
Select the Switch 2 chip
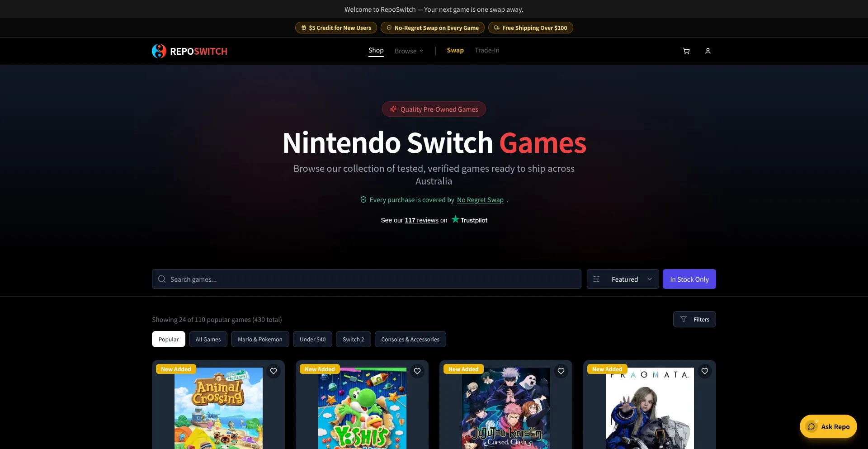tap(353, 339)
